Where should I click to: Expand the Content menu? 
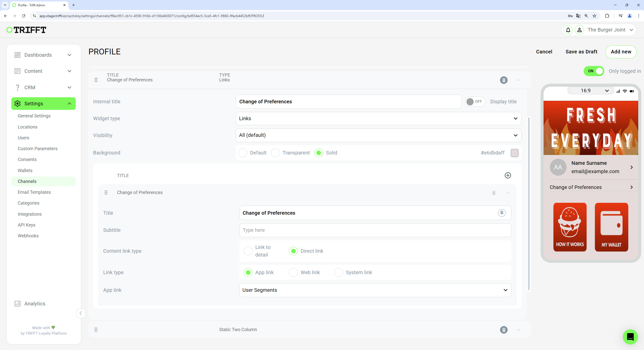tap(69, 71)
